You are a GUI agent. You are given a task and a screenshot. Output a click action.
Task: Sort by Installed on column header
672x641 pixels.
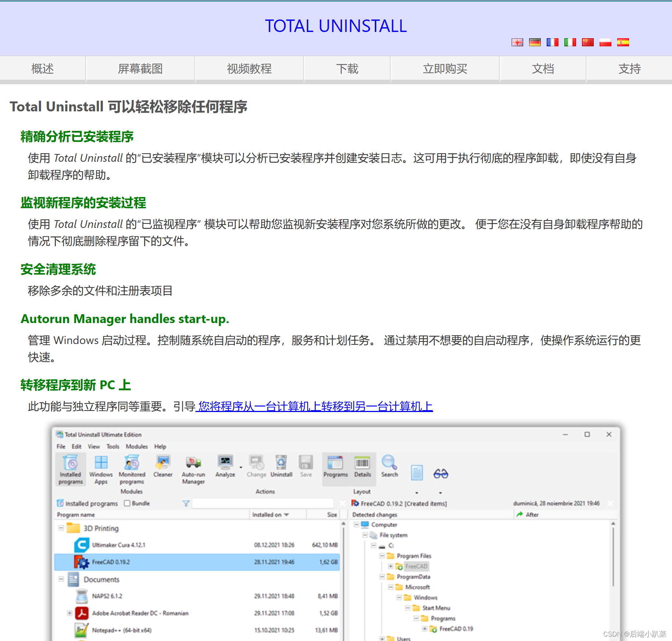[x=278, y=515]
